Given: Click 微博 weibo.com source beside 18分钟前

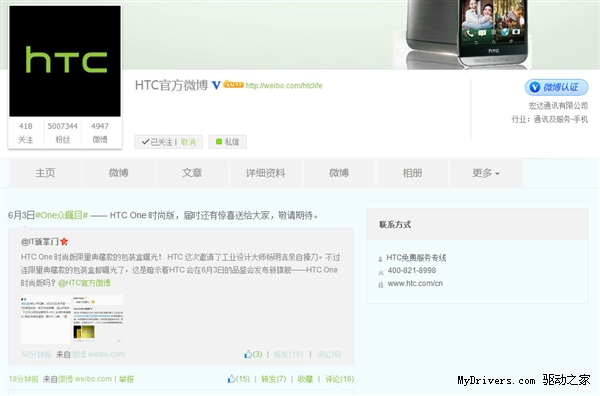Looking at the screenshot, I should pyautogui.click(x=85, y=379).
